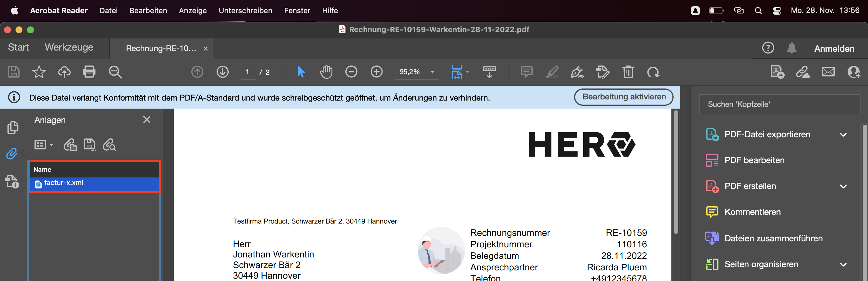The image size is (868, 281).
Task: Click Bearbeitung aktivieren button
Action: [624, 97]
